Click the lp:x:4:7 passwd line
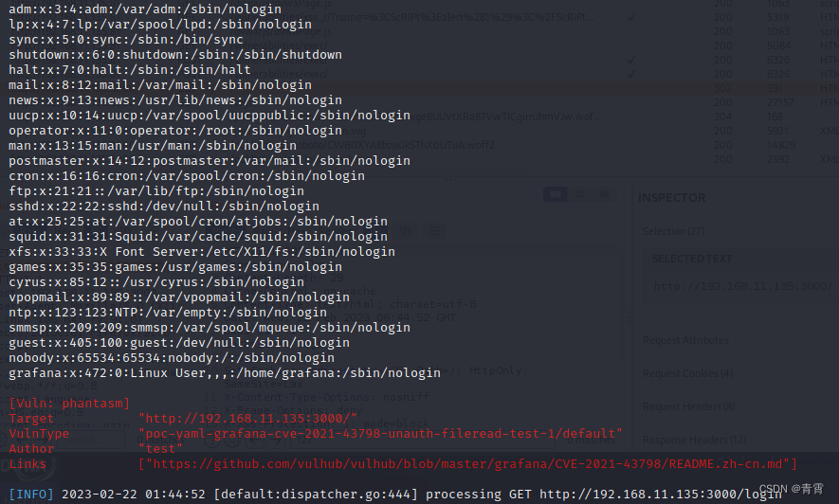 [x=160, y=24]
